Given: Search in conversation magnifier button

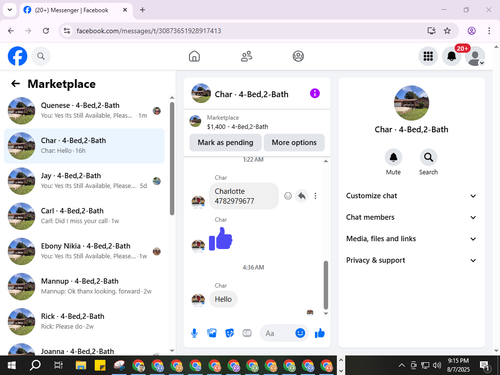Looking at the screenshot, I should pyautogui.click(x=428, y=157).
